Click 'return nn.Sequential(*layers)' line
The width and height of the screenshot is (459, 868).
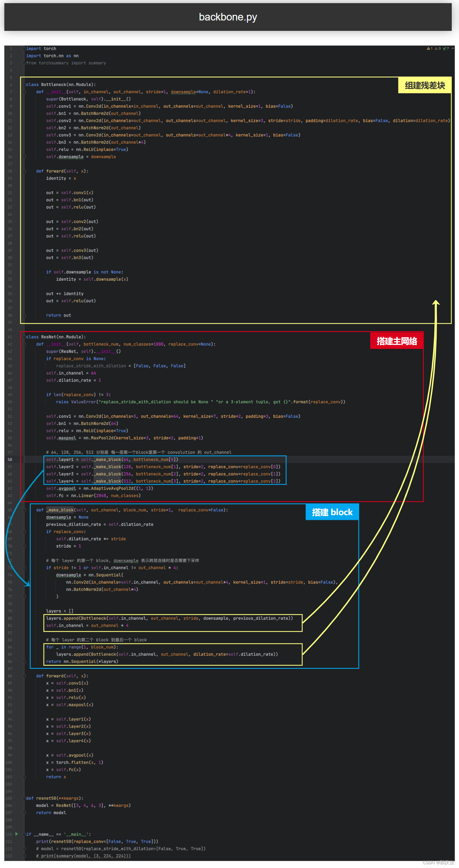point(82,661)
